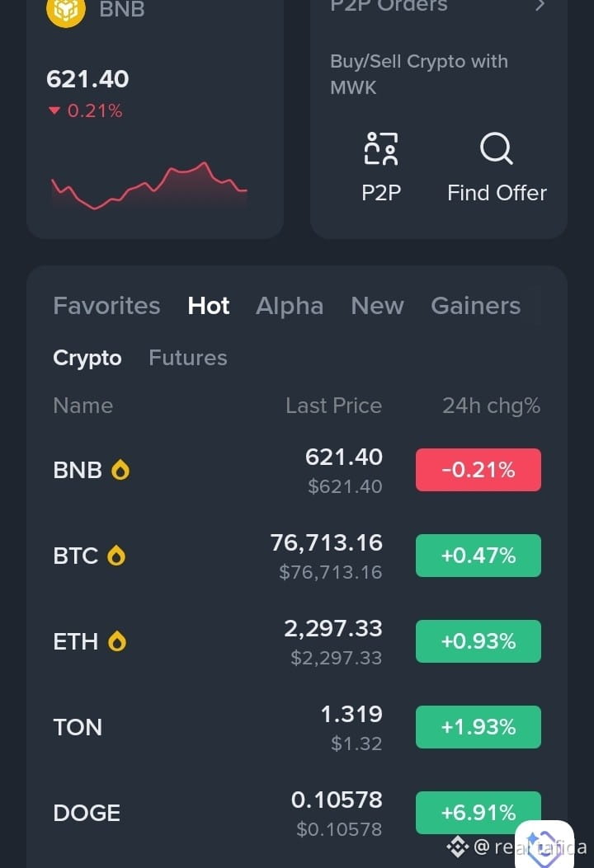Open the New listings tab
Screen dimensions: 594x868
coord(377,306)
